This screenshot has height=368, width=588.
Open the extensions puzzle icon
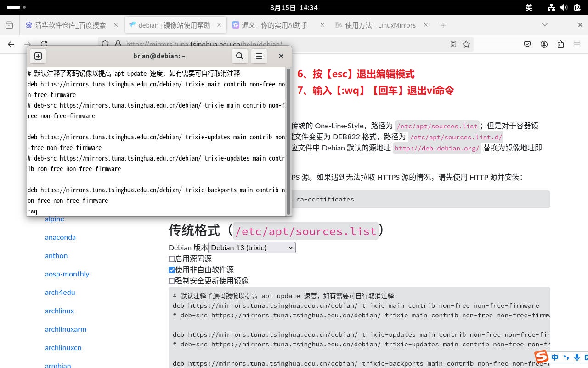pos(560,44)
